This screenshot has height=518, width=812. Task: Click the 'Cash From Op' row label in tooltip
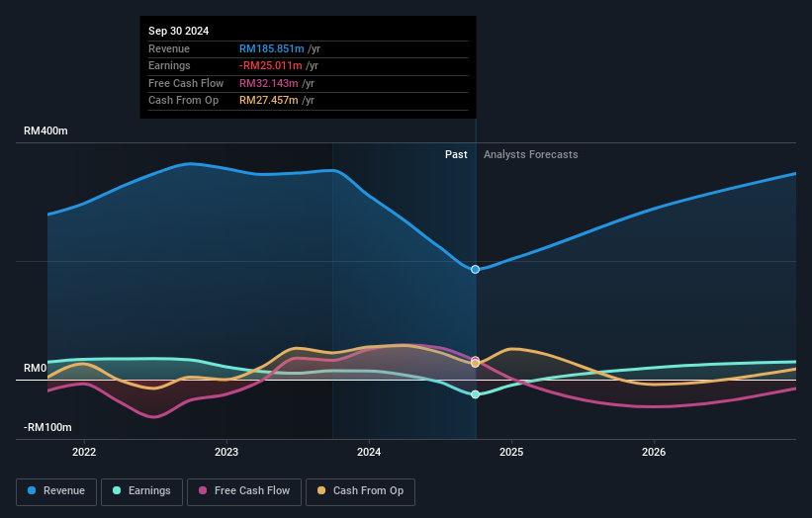pyautogui.click(x=183, y=101)
